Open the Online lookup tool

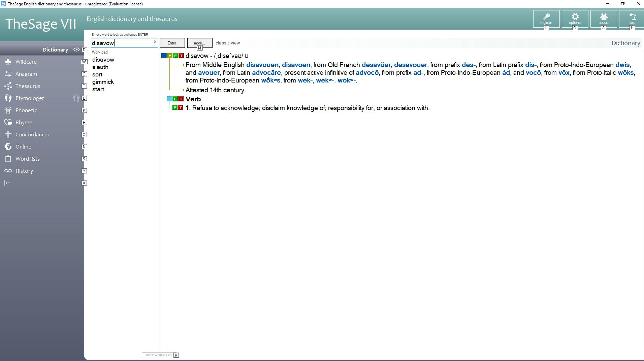click(23, 147)
